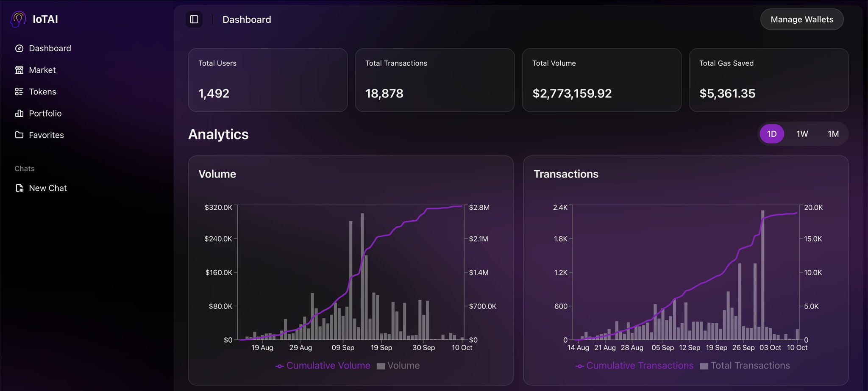Switch analytics to 1M range
Viewport: 868px width, 391px height.
click(x=833, y=134)
